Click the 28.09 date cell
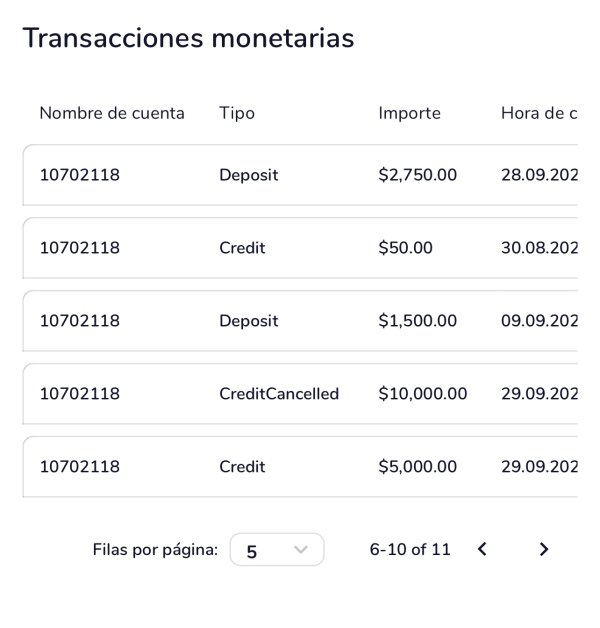 coord(539,175)
